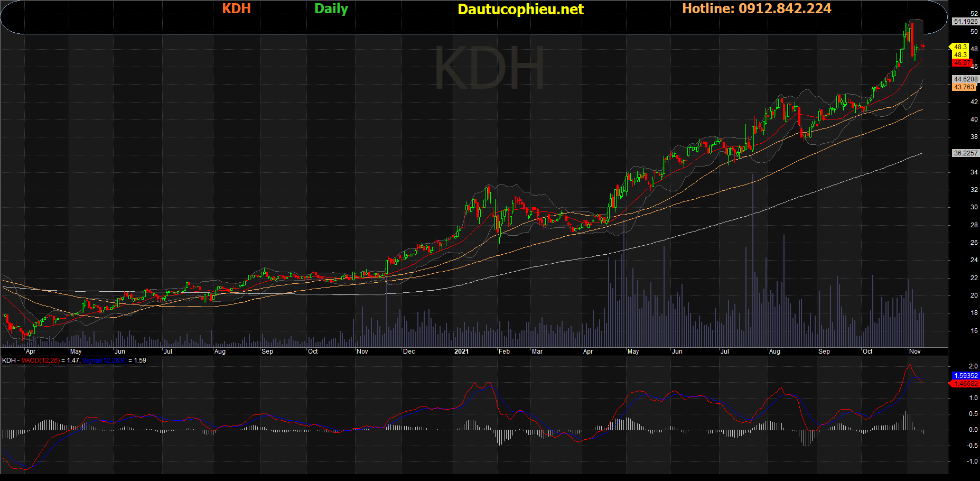Click the red 46.97 price tag
The height and width of the screenshot is (481, 980).
(x=962, y=63)
